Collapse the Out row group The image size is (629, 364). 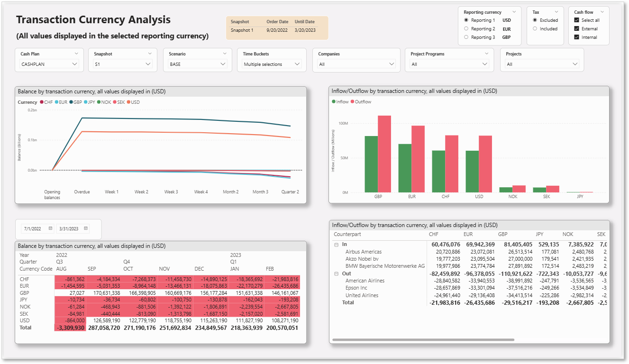[x=336, y=273]
